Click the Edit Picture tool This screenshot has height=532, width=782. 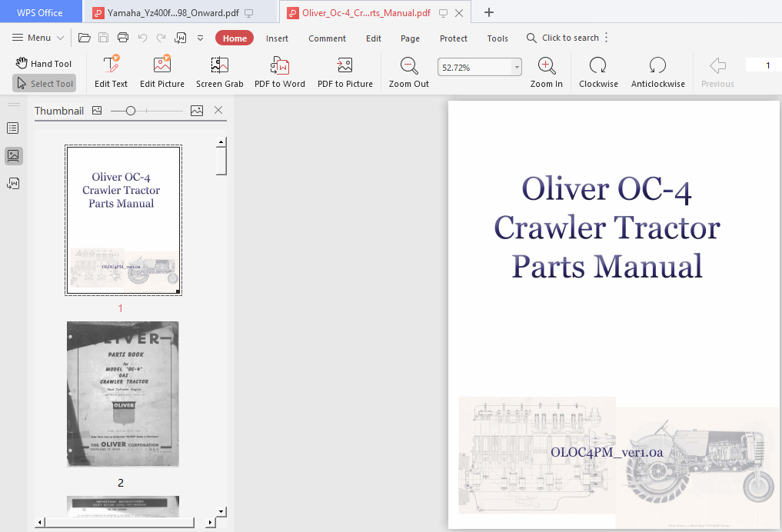click(x=162, y=71)
